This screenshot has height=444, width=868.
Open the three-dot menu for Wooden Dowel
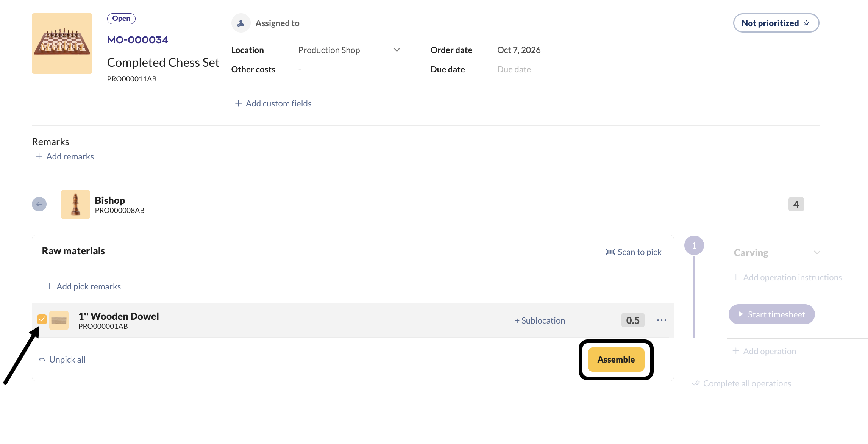tap(662, 320)
